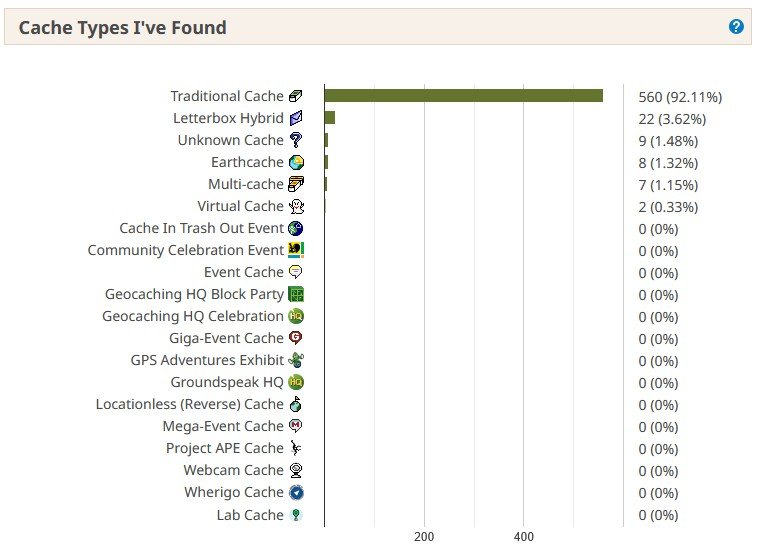Click the '200' axis tick label
This screenshot has height=551, width=762.
(424, 536)
